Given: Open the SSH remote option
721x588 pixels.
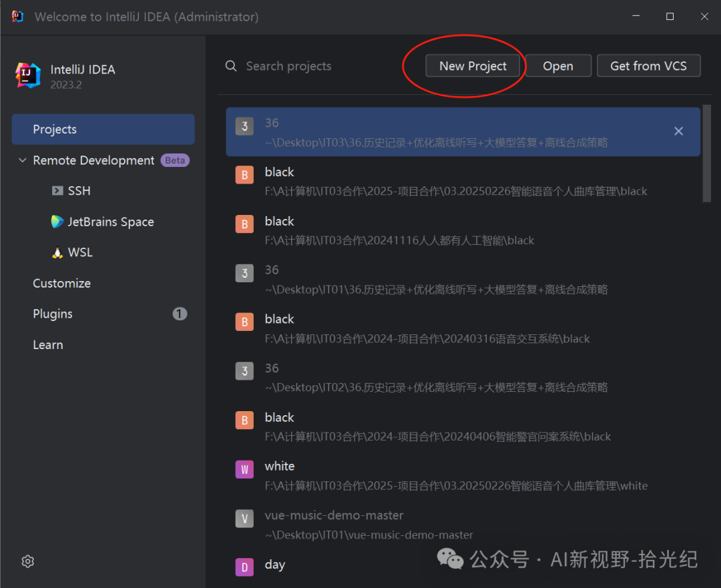Looking at the screenshot, I should click(x=79, y=191).
